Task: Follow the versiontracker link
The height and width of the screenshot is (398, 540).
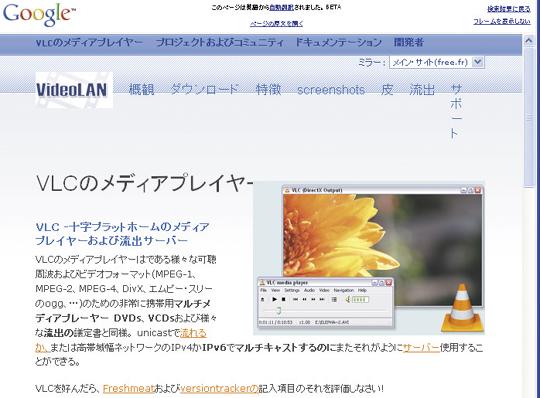Action: pyautogui.click(x=219, y=389)
